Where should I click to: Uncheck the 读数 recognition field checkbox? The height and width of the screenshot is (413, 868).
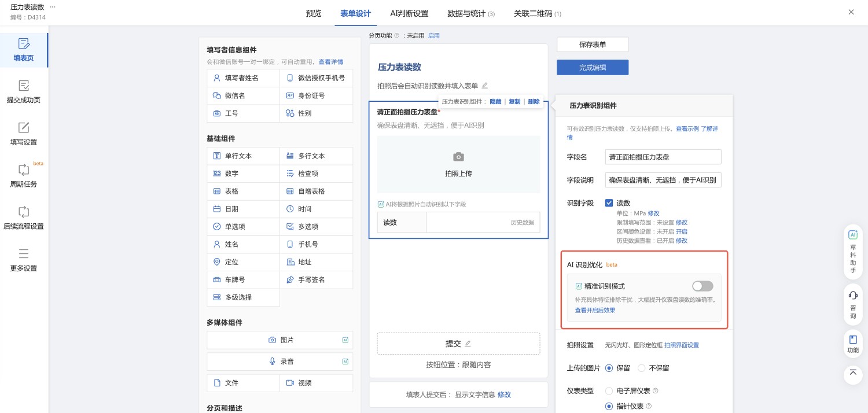tap(610, 203)
